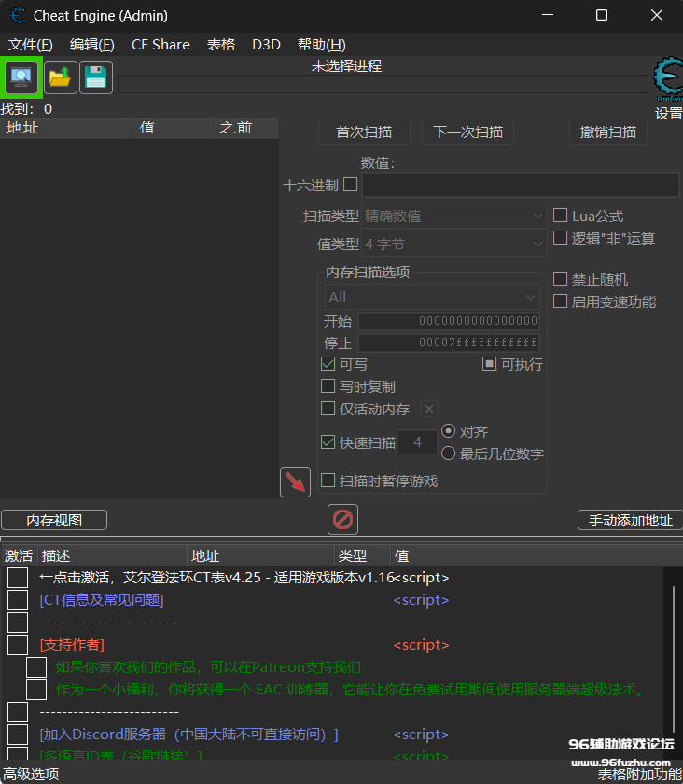Viewport: 683px width, 784px height.
Task: Select the [加入Discord服务器] row text
Action: pos(189,735)
